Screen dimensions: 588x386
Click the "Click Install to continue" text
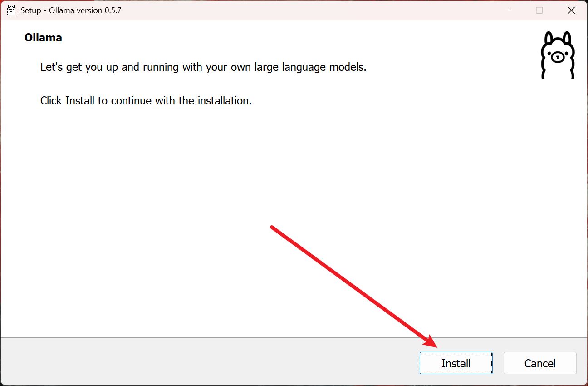click(x=146, y=100)
